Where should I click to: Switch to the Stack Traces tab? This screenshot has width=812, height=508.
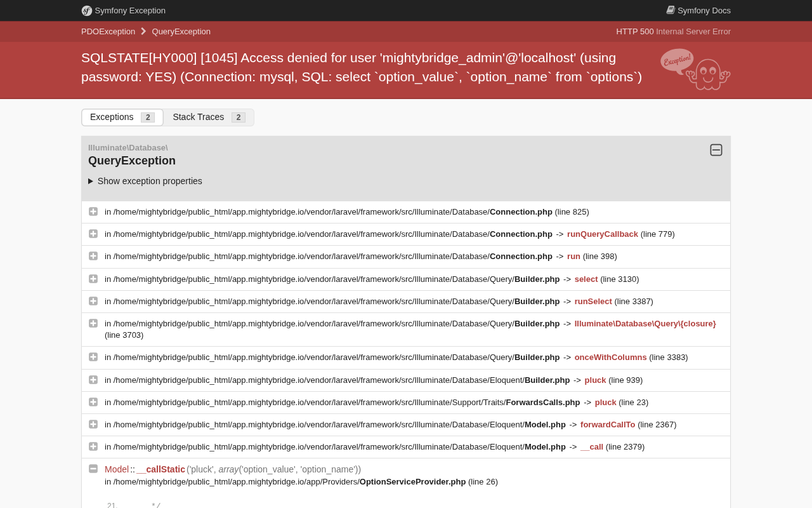pos(209,117)
